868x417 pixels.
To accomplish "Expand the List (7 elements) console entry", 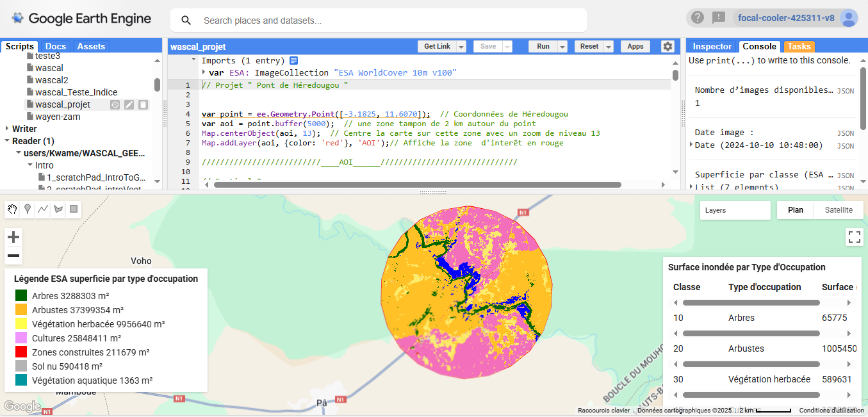I will coord(691,187).
